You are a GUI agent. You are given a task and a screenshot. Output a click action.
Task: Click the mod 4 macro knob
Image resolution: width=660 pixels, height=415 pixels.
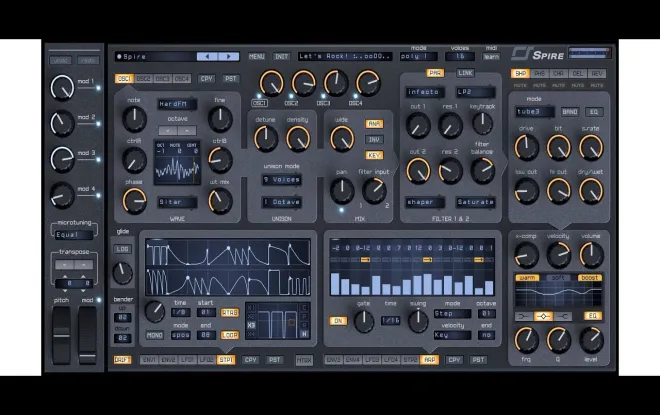(x=62, y=195)
